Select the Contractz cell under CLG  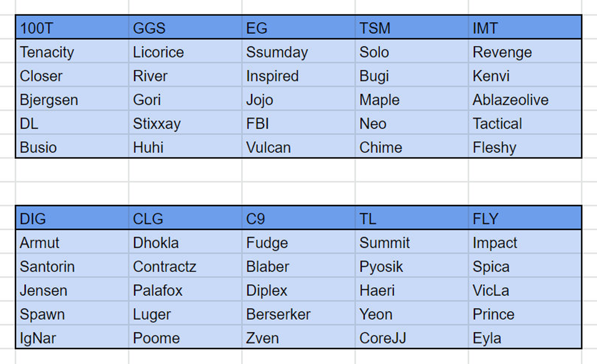185,266
